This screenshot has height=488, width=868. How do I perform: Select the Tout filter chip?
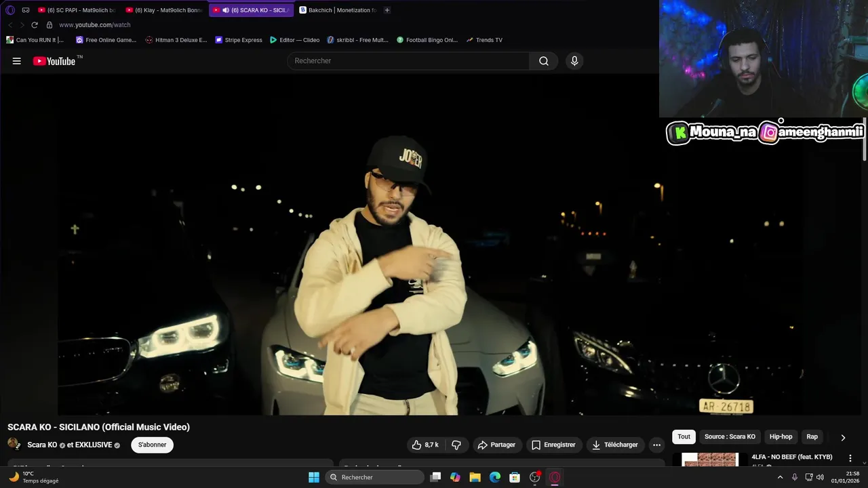coord(684,437)
